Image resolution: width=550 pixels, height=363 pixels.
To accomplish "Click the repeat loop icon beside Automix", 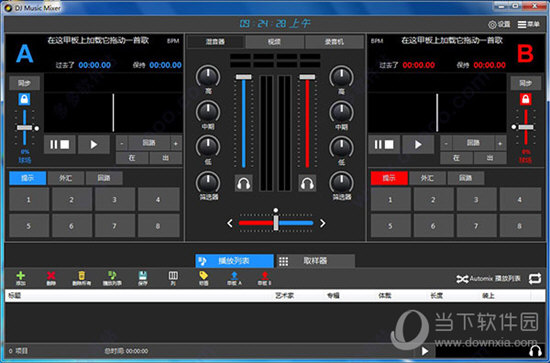I will click(x=535, y=279).
